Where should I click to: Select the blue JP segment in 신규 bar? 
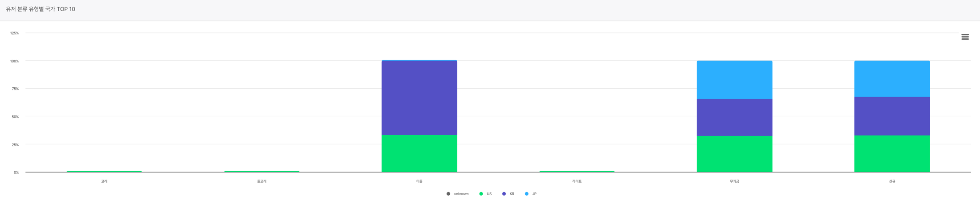pyautogui.click(x=892, y=79)
